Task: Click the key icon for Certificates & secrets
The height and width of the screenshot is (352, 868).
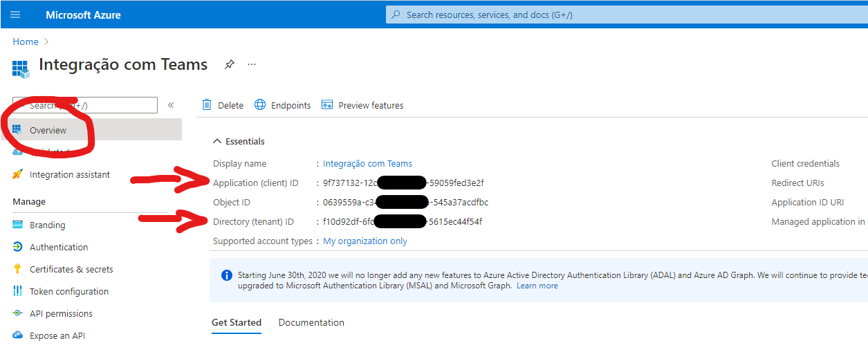Action: tap(17, 269)
